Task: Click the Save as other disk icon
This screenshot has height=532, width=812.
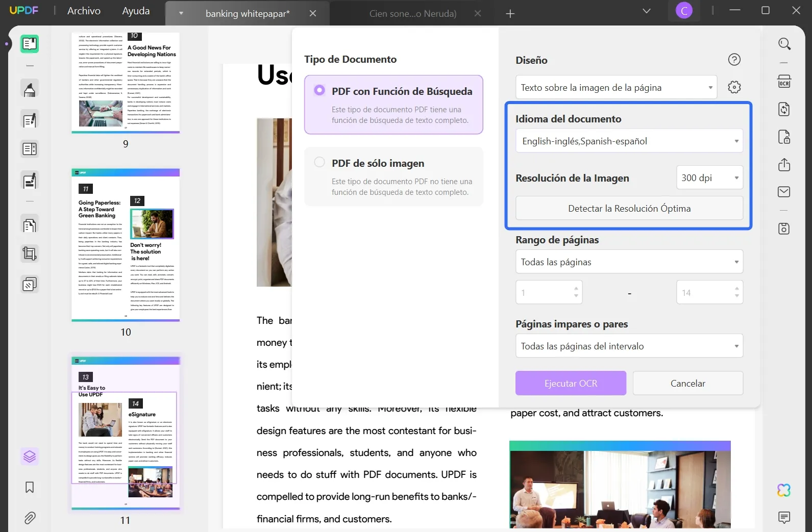Action: point(784,229)
